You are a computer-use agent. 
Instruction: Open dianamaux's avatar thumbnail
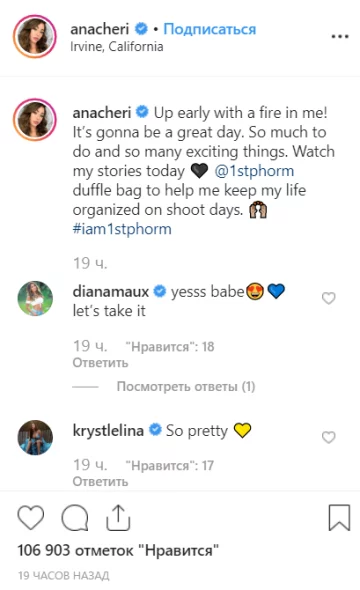(x=35, y=298)
